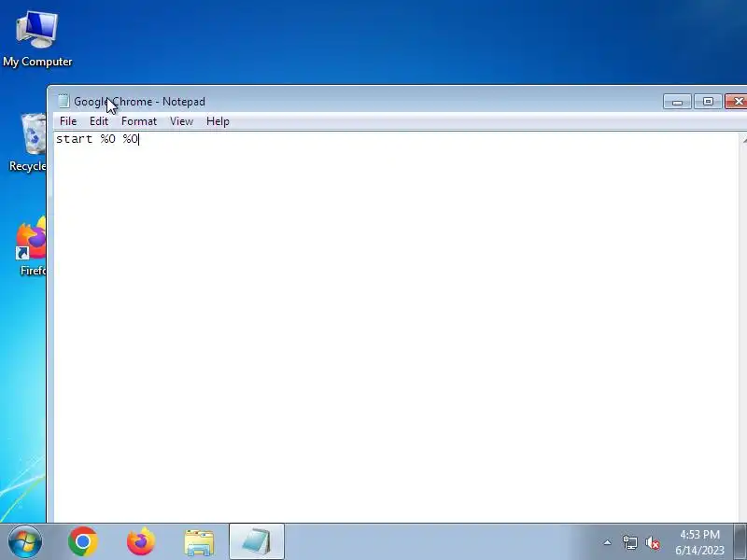Viewport: 747px width, 560px height.
Task: Click the Notepad title bar text
Action: (x=139, y=102)
